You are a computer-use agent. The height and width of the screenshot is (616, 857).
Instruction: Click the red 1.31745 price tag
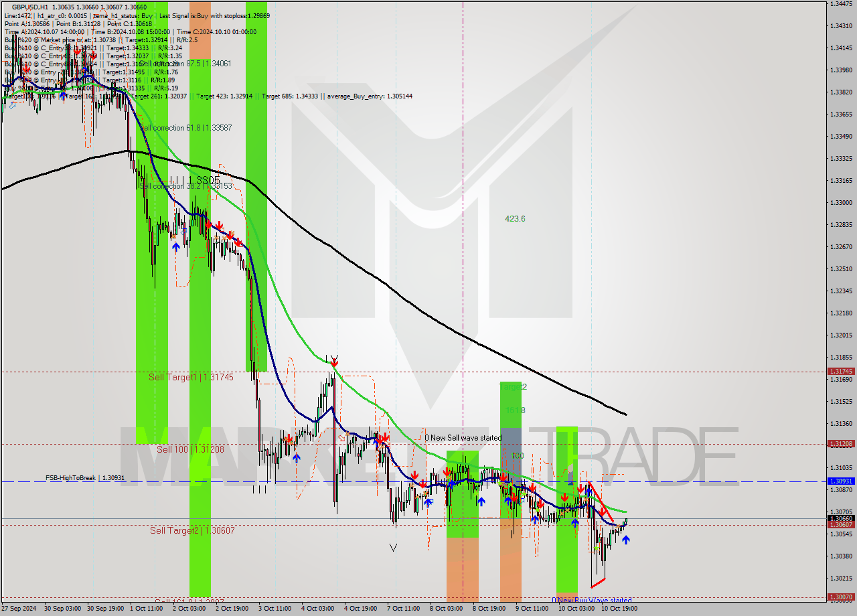(841, 371)
